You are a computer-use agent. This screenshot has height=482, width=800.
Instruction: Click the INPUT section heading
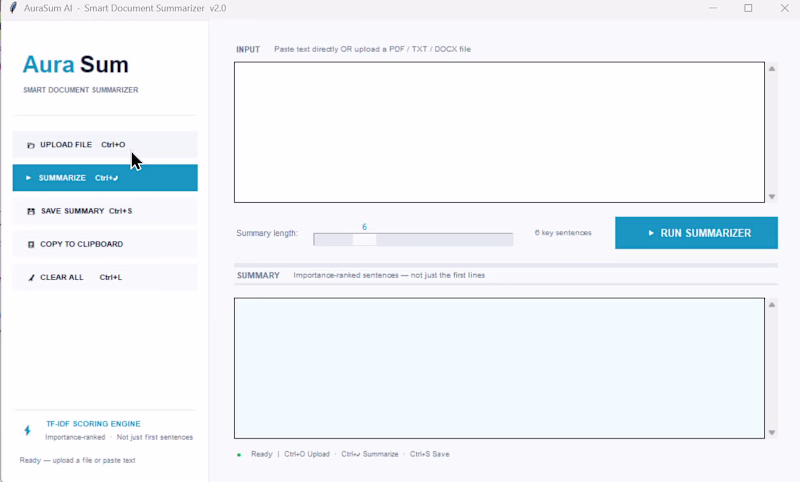(x=248, y=49)
